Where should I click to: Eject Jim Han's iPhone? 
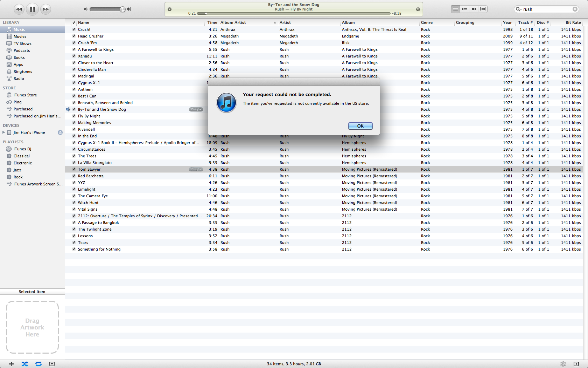point(60,132)
